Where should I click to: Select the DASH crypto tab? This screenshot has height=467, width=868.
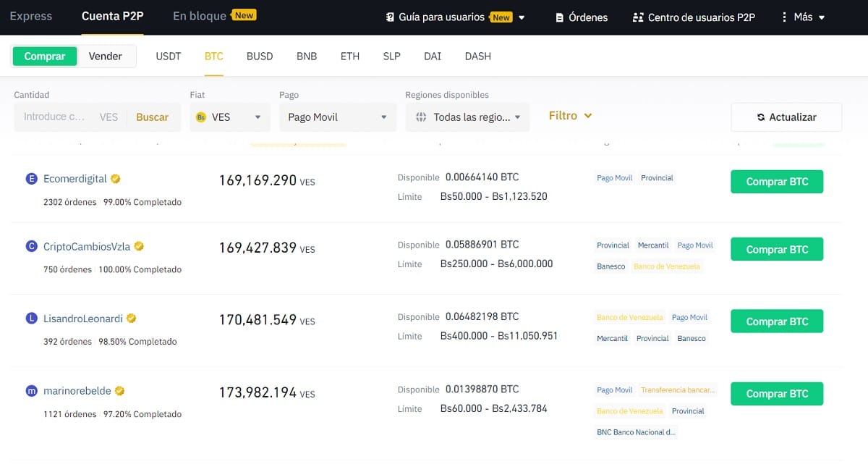click(x=478, y=56)
